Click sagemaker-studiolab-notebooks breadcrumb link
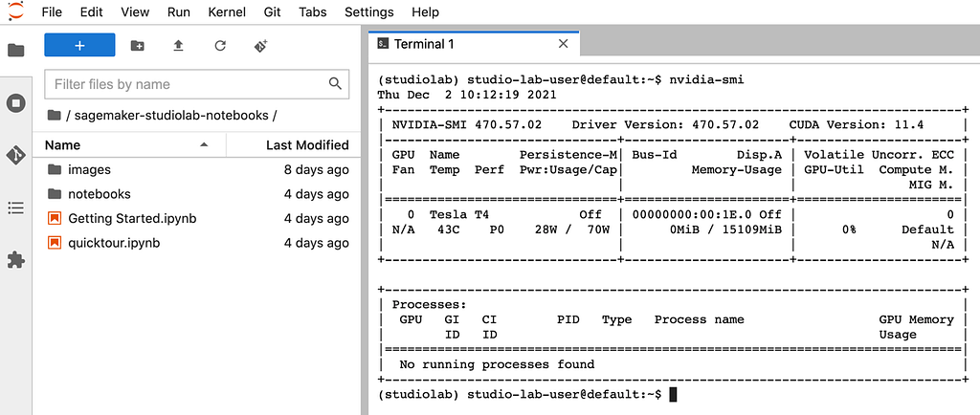Screen dimensions: 980x415 click(x=171, y=116)
